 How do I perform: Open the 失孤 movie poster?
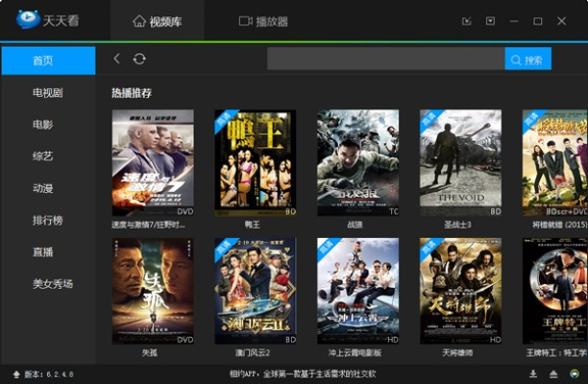(x=153, y=291)
